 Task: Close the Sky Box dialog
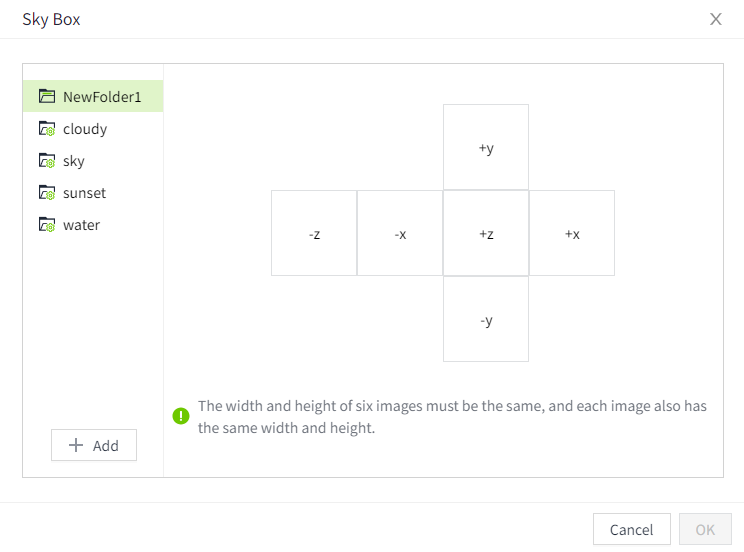716,19
